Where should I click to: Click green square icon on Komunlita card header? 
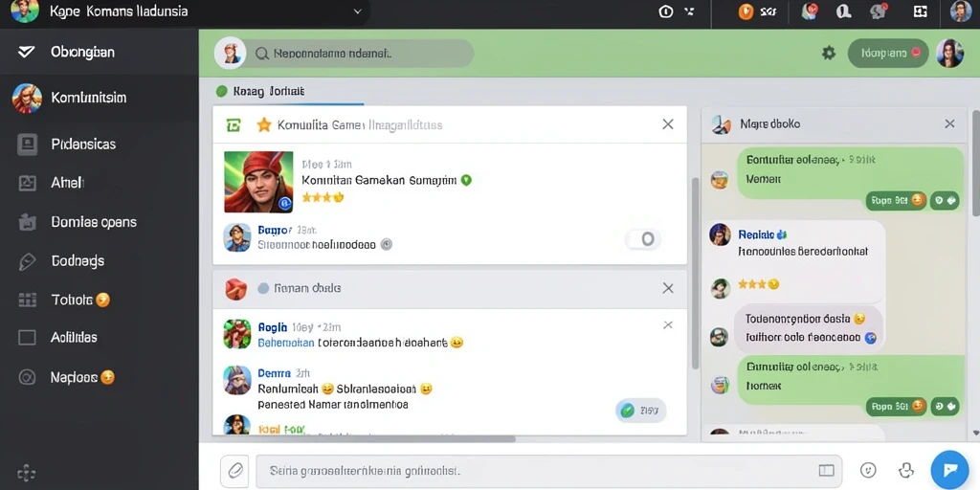pos(234,125)
